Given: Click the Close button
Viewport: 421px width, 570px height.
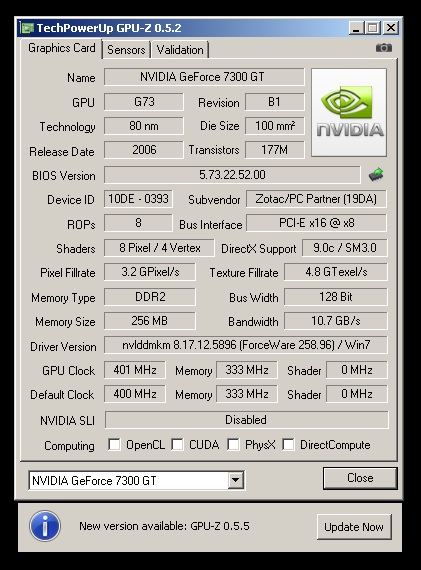Looking at the screenshot, I should 360,478.
